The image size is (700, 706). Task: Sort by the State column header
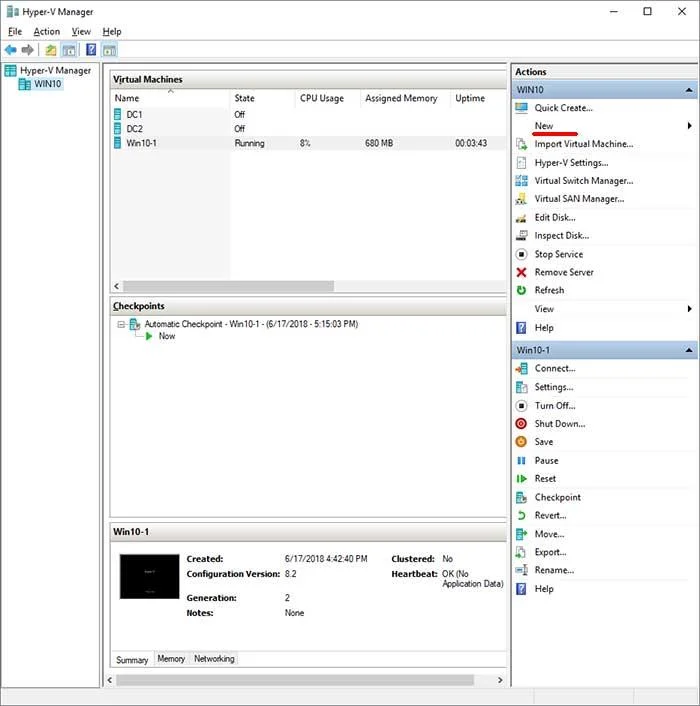[262, 98]
